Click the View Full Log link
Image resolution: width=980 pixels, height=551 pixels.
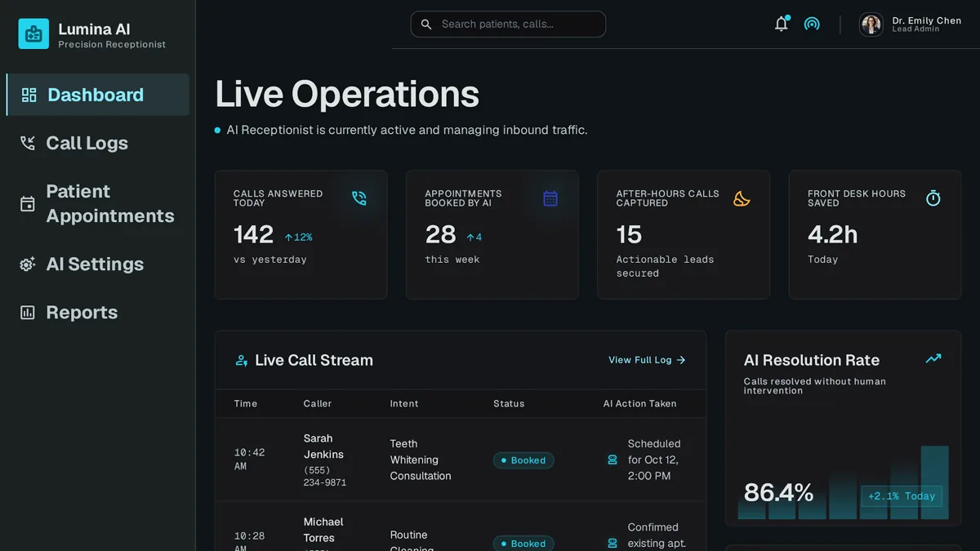point(647,360)
